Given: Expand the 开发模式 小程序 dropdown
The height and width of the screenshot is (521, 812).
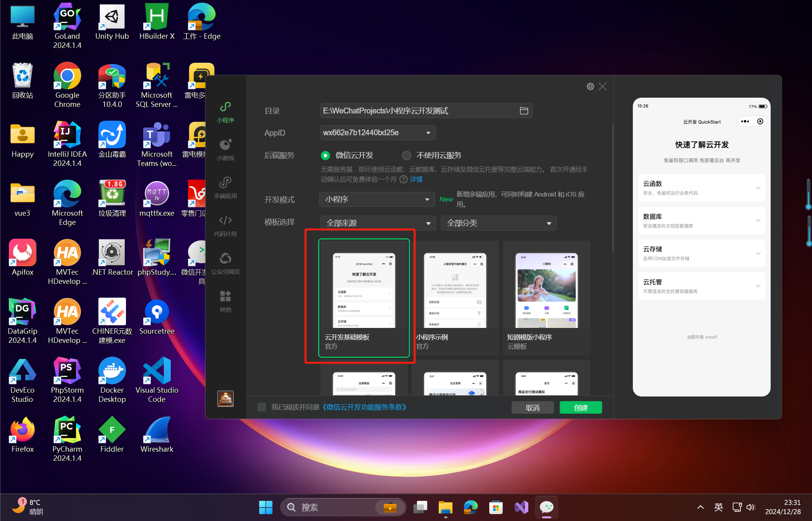Looking at the screenshot, I should [426, 200].
